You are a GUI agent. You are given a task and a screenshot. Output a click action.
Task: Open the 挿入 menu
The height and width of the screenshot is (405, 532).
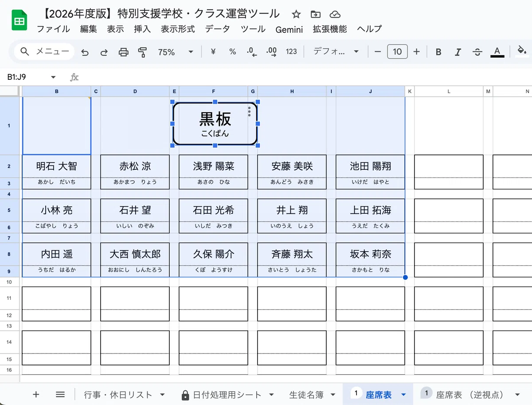tap(142, 29)
